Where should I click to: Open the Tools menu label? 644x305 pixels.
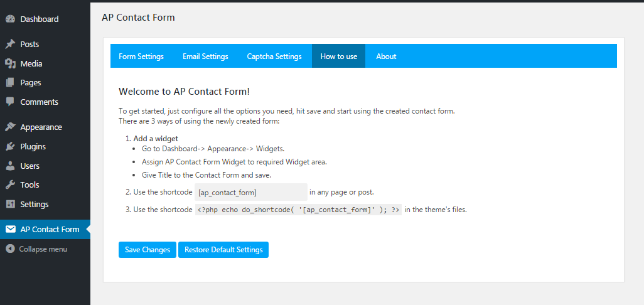(30, 185)
